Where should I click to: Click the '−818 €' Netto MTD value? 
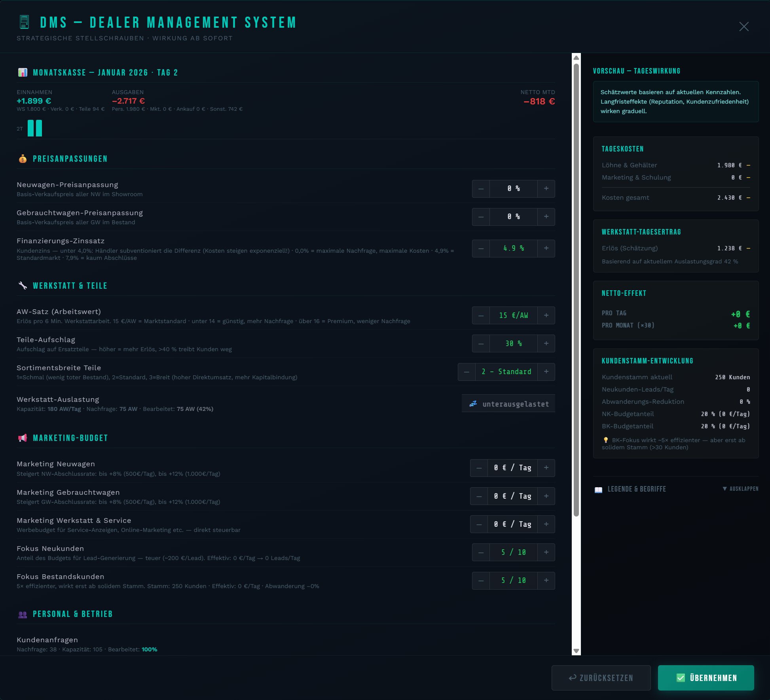click(x=539, y=101)
